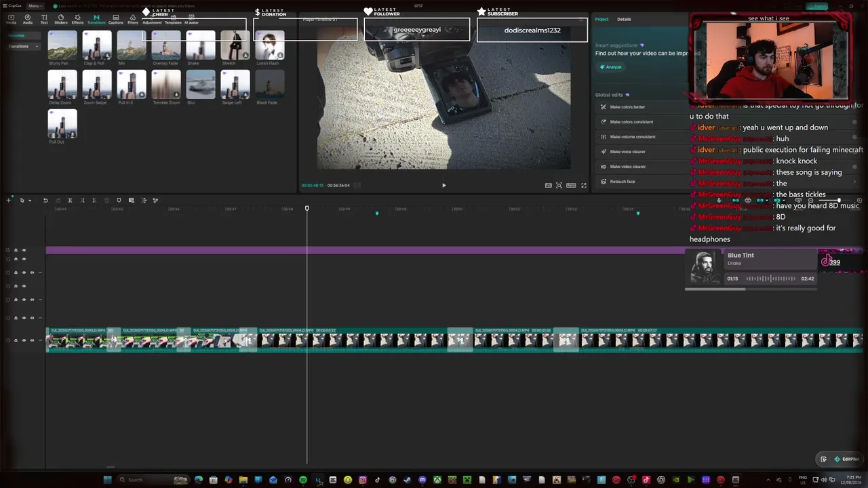Click Make volume consistent
The height and width of the screenshot is (488, 868).
click(633, 137)
